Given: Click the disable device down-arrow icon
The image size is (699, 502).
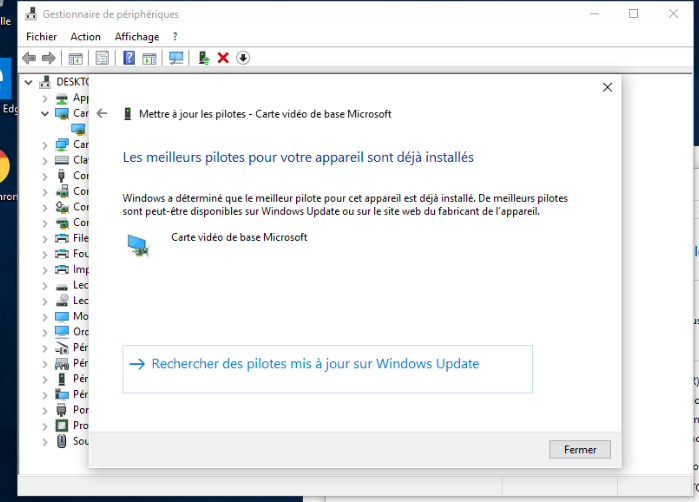Looking at the screenshot, I should click(243, 58).
